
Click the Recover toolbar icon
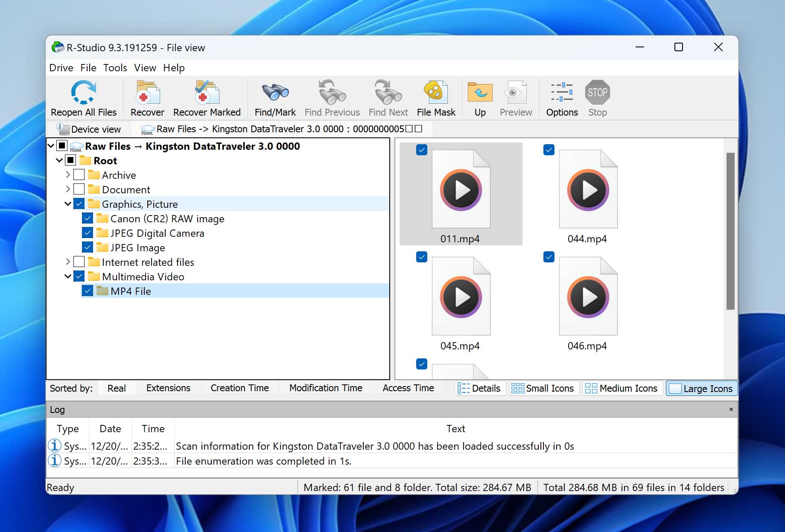click(147, 93)
